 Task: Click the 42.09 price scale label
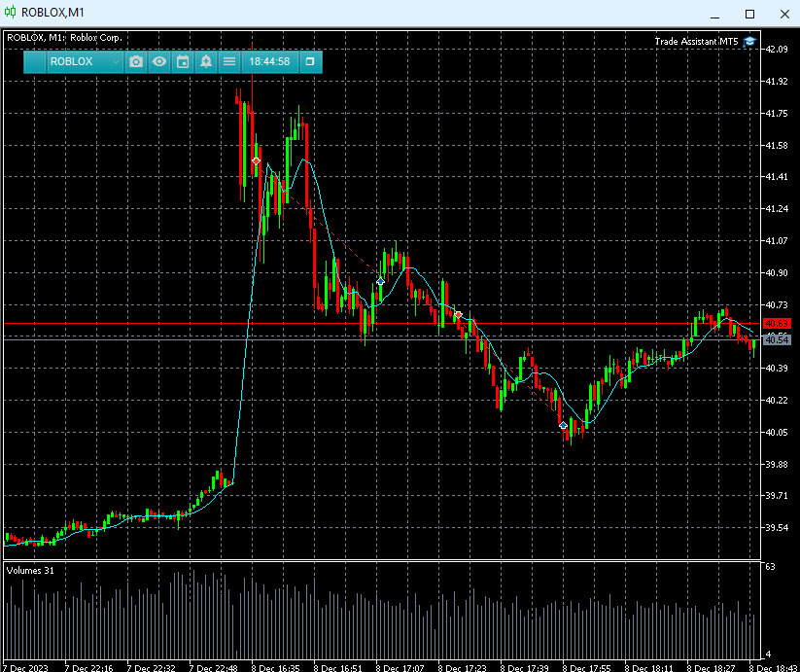pos(778,46)
